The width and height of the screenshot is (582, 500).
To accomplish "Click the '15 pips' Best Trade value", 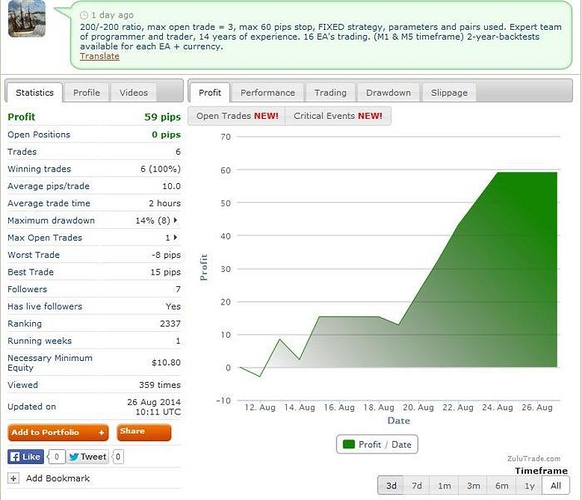I will tap(166, 272).
